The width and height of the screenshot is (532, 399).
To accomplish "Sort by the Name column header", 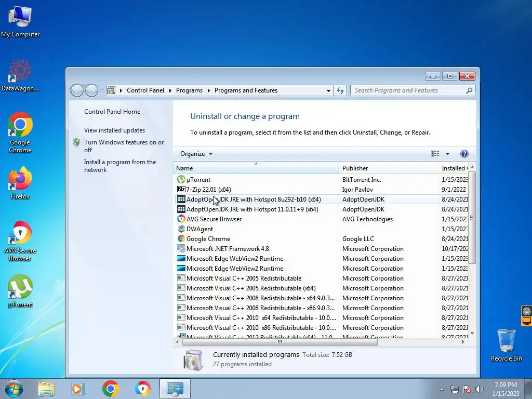I will pos(256,168).
